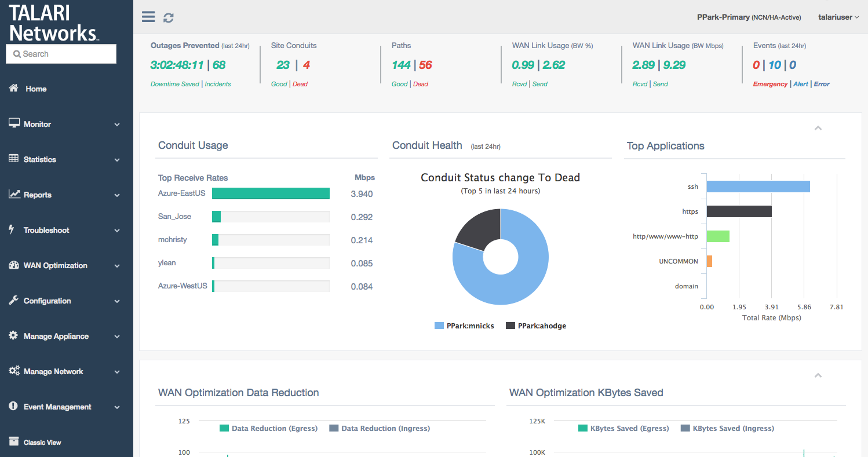The height and width of the screenshot is (457, 868).
Task: Click the mchristy receive rate bar
Action: click(x=215, y=240)
